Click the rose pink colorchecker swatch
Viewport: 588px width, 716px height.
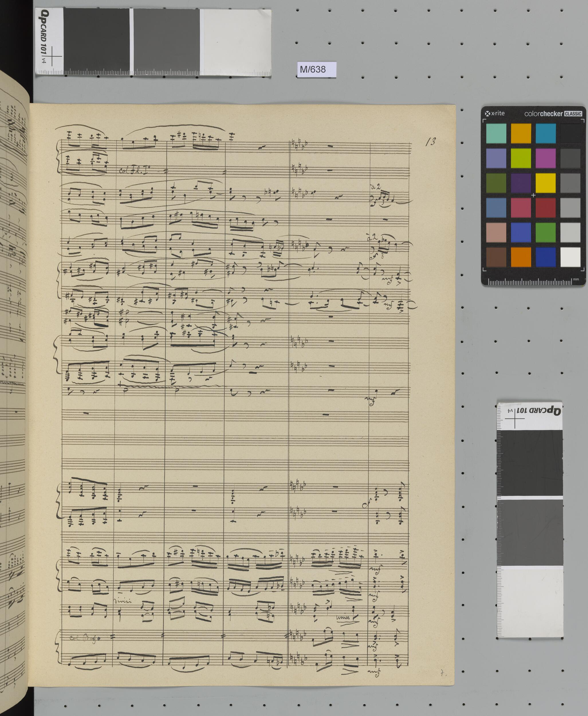point(521,208)
